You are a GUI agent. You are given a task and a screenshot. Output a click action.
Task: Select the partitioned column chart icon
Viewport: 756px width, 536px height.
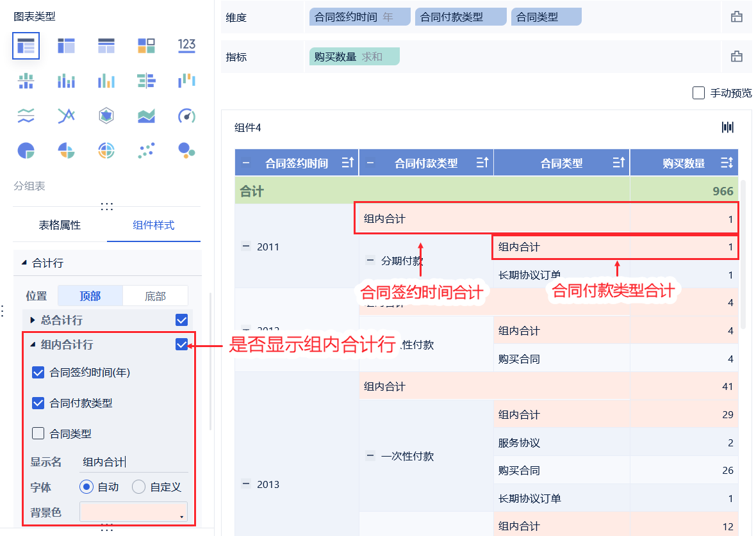coord(26,81)
